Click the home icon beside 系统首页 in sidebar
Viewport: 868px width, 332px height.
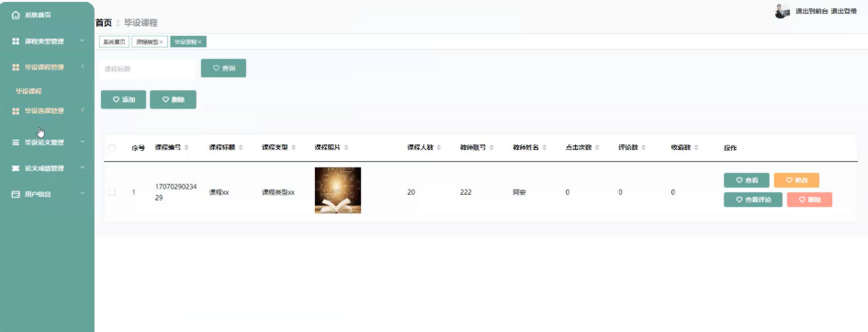click(x=16, y=15)
